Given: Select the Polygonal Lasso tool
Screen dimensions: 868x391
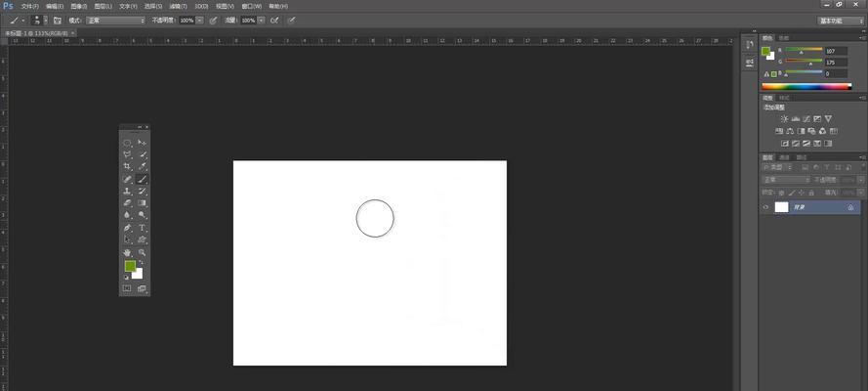Looking at the screenshot, I should point(127,154).
